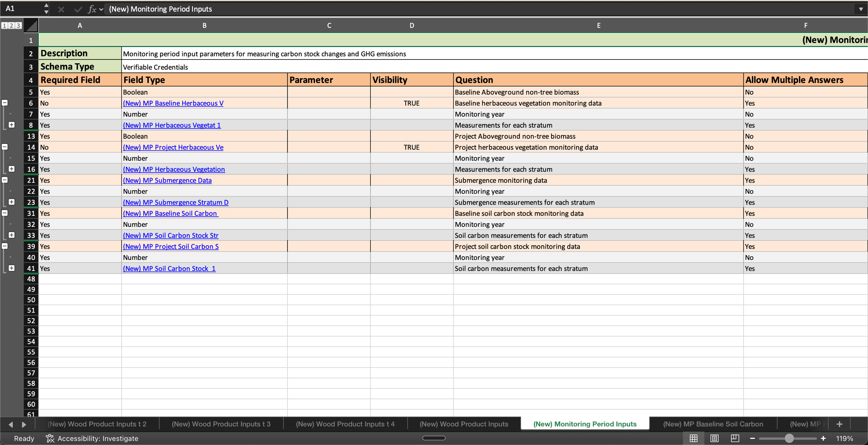The width and height of the screenshot is (868, 445).
Task: Show outline level 1 rows
Action: point(5,26)
